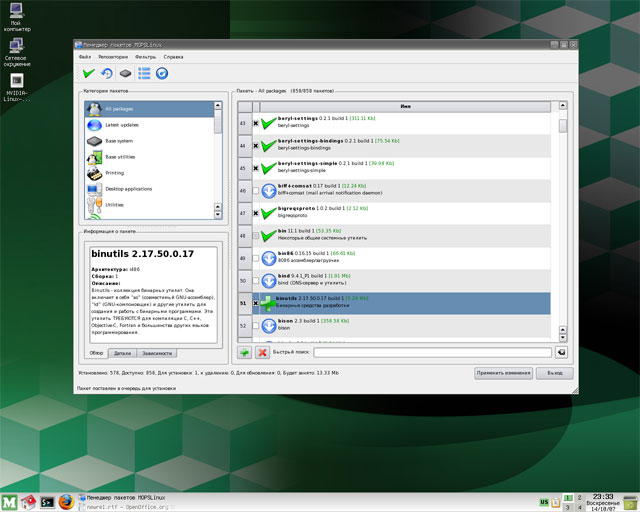Click the green check icon of beryl-settings
The width and height of the screenshot is (640, 512).
point(269,123)
